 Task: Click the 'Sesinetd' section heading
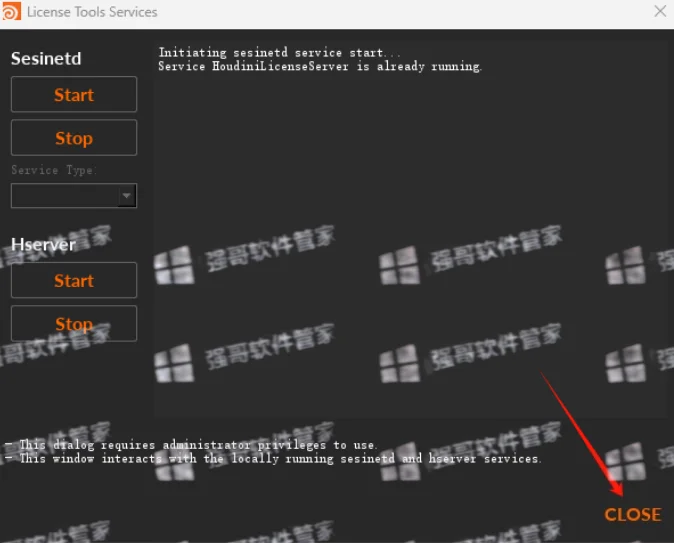click(46, 58)
